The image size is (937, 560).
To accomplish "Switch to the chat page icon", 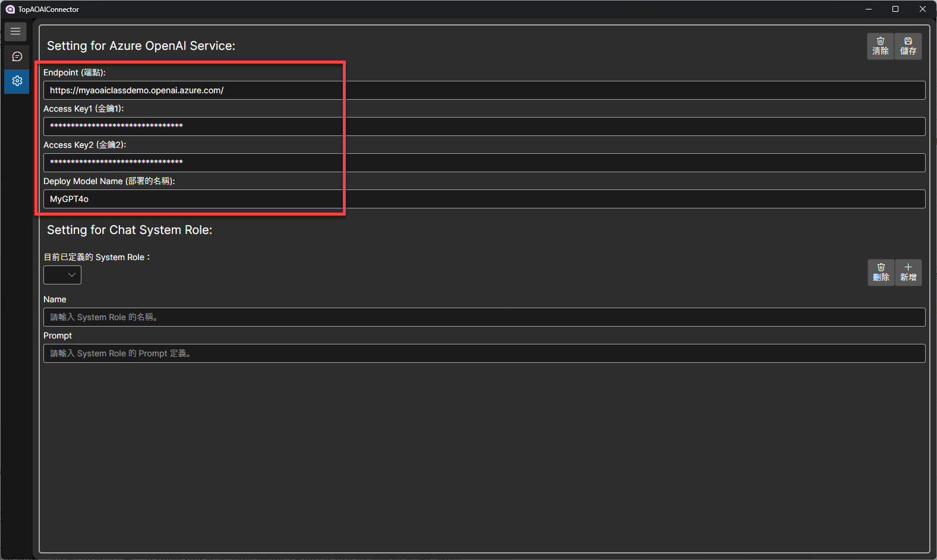I will [17, 56].
